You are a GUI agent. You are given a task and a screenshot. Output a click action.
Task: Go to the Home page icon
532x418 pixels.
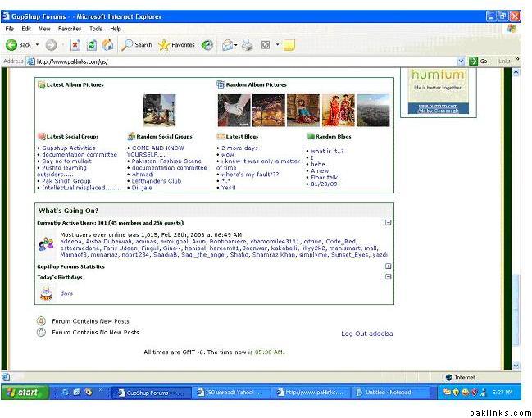tap(107, 45)
